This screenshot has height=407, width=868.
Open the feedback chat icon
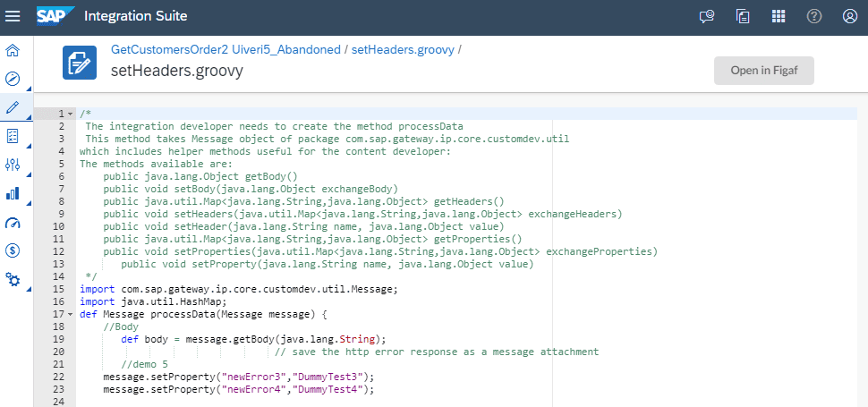point(707,17)
